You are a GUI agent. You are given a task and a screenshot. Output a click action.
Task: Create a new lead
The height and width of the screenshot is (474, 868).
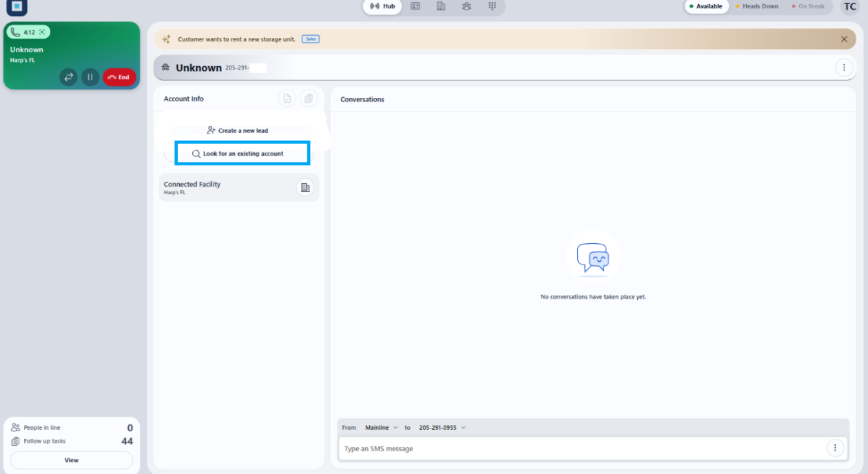point(238,130)
